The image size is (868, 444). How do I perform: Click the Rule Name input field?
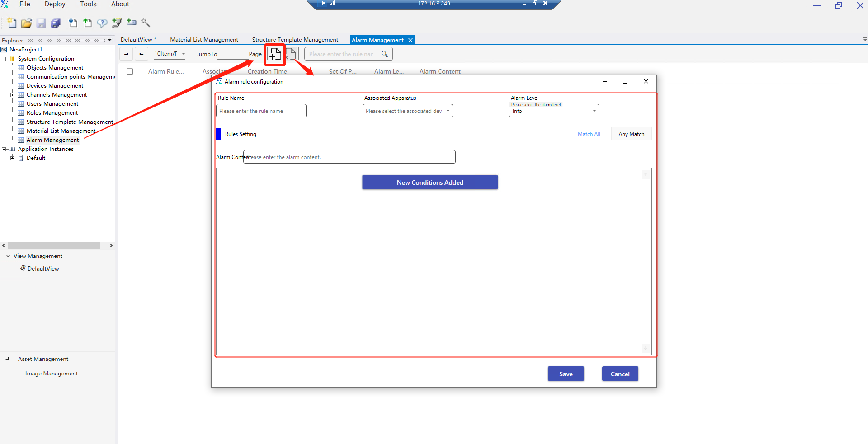(261, 111)
